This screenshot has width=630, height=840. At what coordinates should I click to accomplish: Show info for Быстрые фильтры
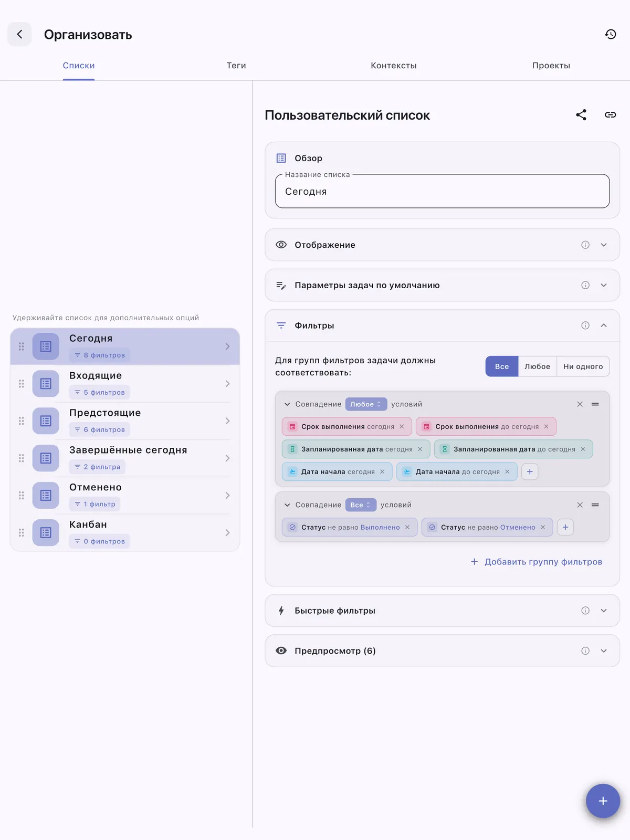585,611
